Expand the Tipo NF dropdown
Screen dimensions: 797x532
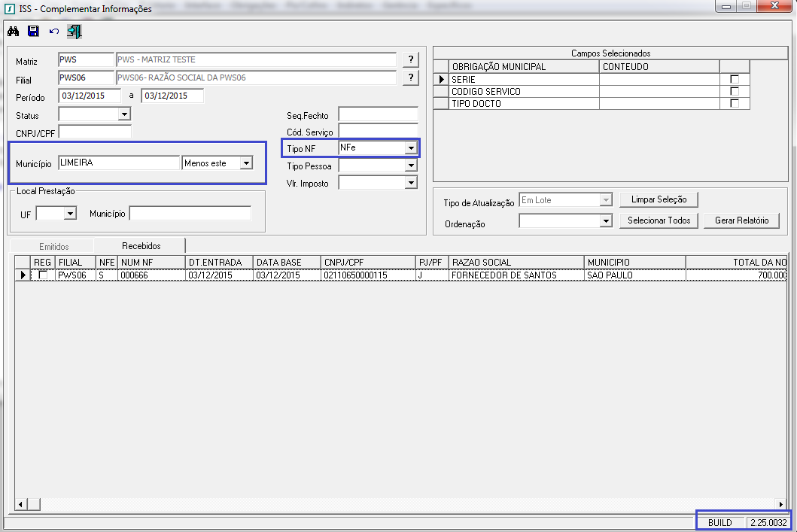[x=410, y=148]
